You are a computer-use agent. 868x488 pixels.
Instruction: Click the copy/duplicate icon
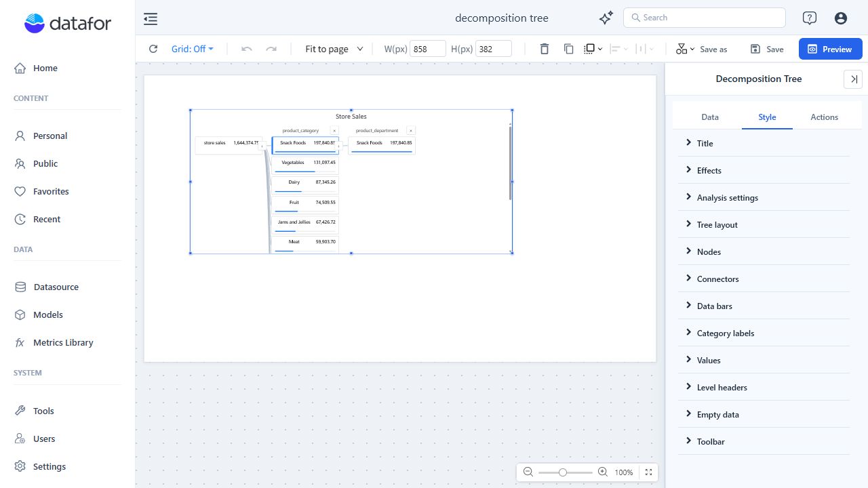[569, 49]
